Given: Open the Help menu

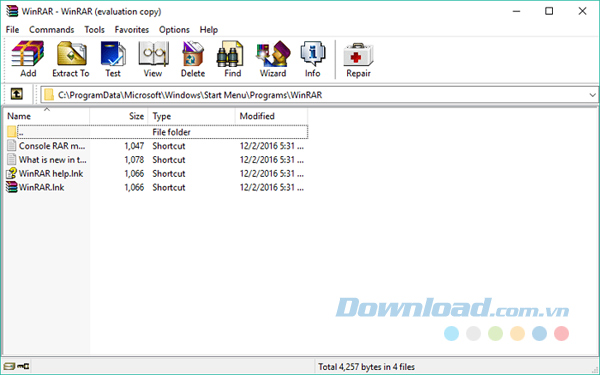Looking at the screenshot, I should click(x=209, y=29).
